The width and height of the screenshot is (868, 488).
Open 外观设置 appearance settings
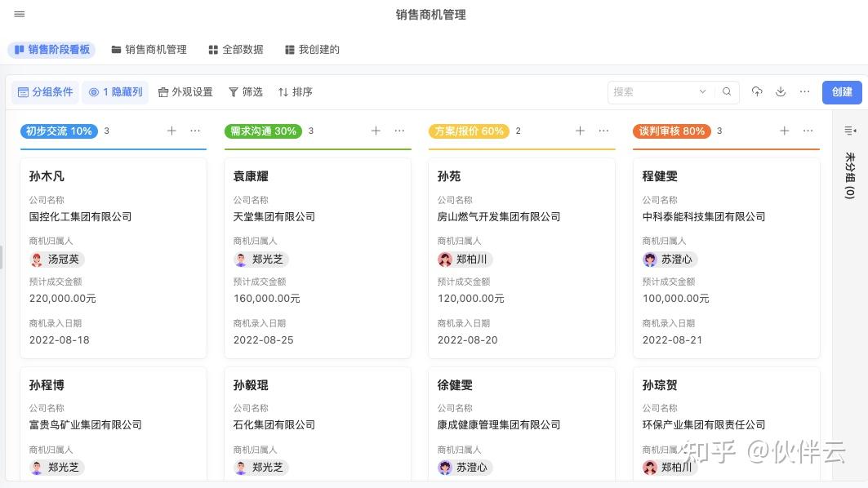pyautogui.click(x=185, y=92)
